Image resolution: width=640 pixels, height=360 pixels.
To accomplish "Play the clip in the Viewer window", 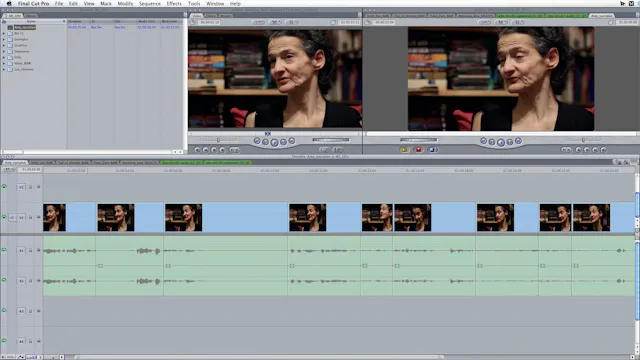I will [274, 142].
